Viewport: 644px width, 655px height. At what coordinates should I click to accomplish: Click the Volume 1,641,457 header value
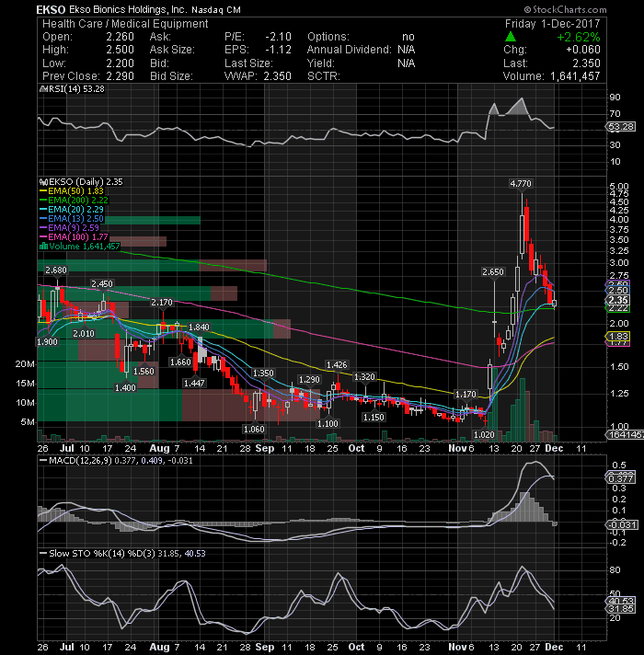pos(575,76)
